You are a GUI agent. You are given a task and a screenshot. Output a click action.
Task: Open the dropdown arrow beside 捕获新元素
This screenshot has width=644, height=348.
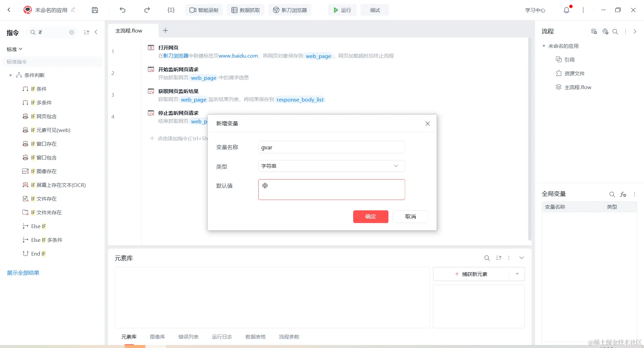(x=517, y=274)
